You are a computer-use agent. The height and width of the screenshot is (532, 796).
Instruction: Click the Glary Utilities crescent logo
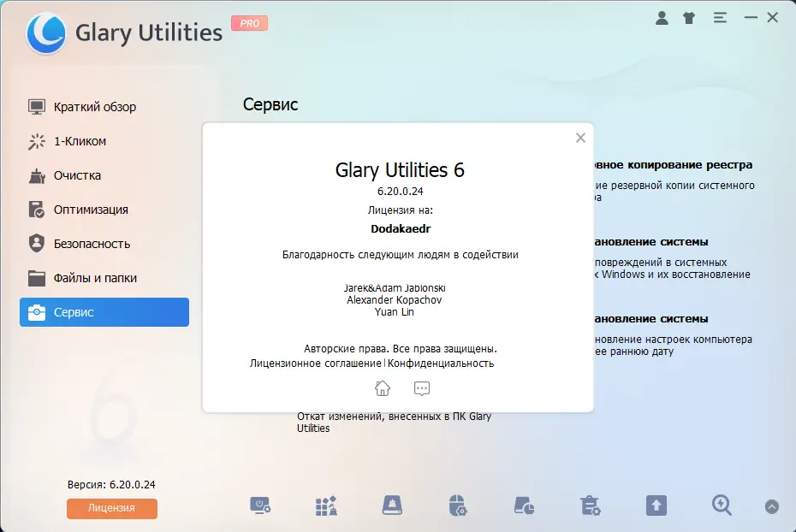[x=45, y=33]
